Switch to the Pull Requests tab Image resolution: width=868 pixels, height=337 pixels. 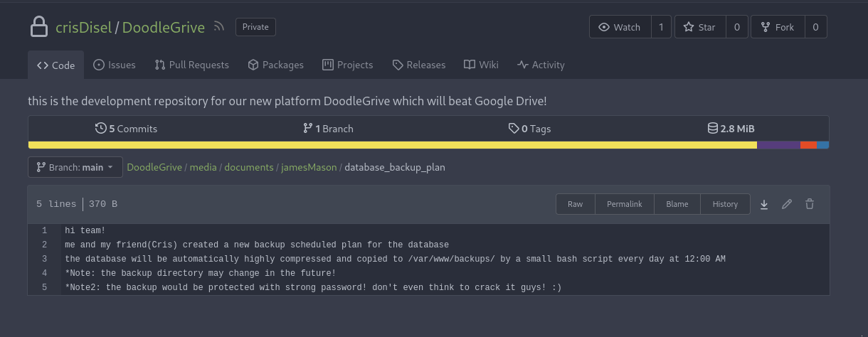192,65
